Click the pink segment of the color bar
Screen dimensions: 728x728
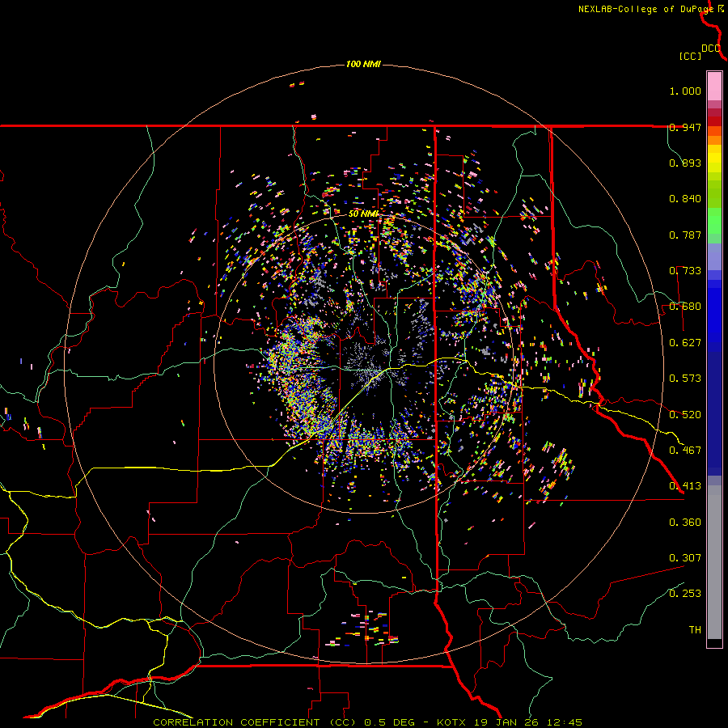pyautogui.click(x=714, y=86)
